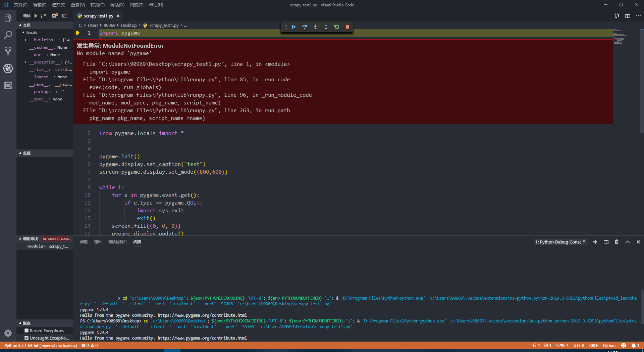Open the 编辑(E) menu
Screen dimensions: 644x352
(40, 5)
